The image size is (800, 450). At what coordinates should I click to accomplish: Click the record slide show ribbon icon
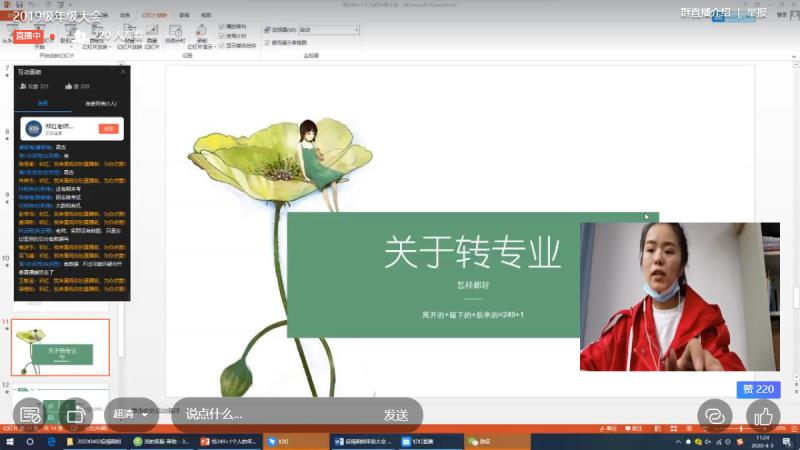(201, 37)
